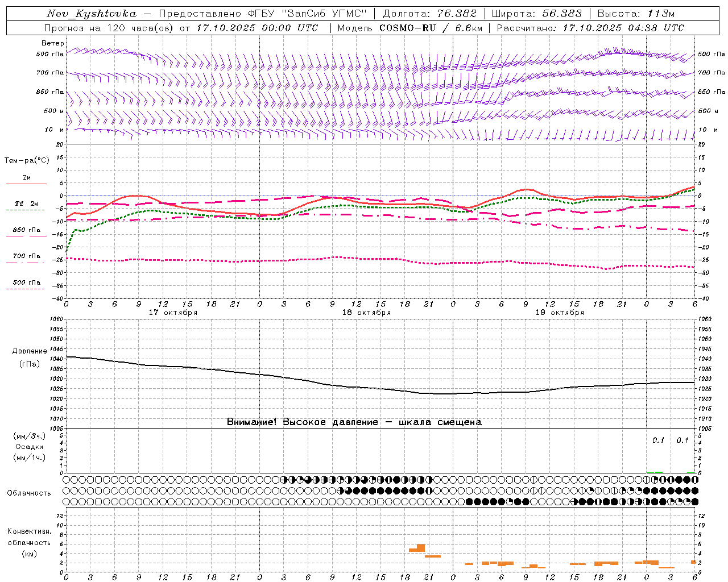The image size is (728, 582).
Task: Click the green precipitation bar
Action: [x=659, y=472]
